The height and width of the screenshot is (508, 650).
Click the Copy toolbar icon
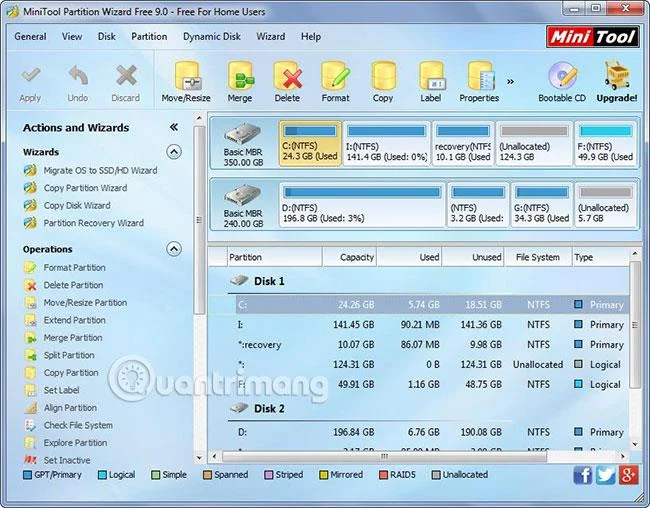click(x=383, y=77)
